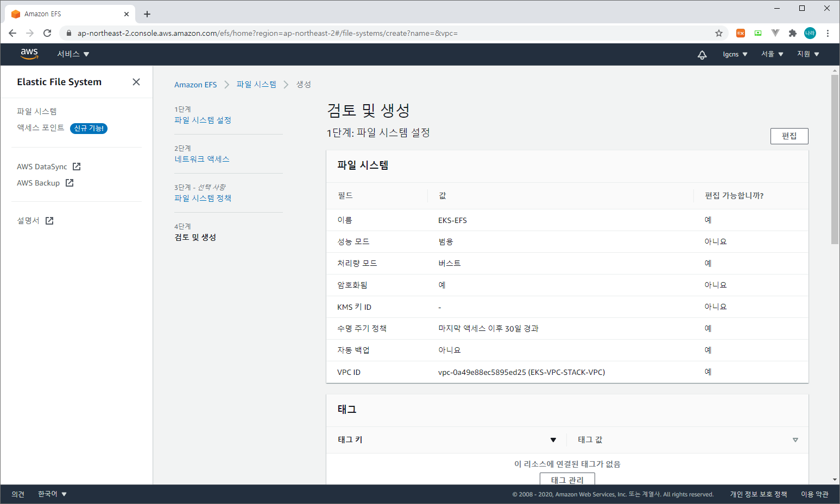Go back with the browser back arrow

coord(12,33)
